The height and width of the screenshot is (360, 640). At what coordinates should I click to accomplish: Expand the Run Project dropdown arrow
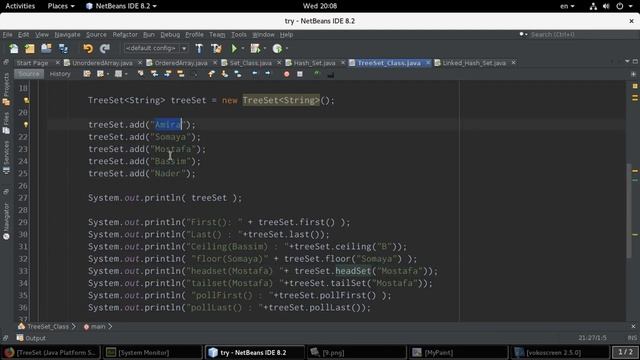point(242,49)
